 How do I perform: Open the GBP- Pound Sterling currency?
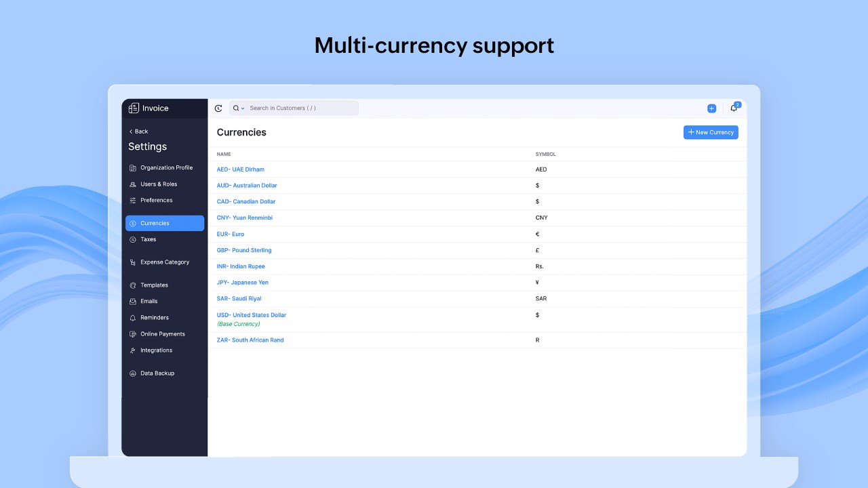click(x=244, y=251)
